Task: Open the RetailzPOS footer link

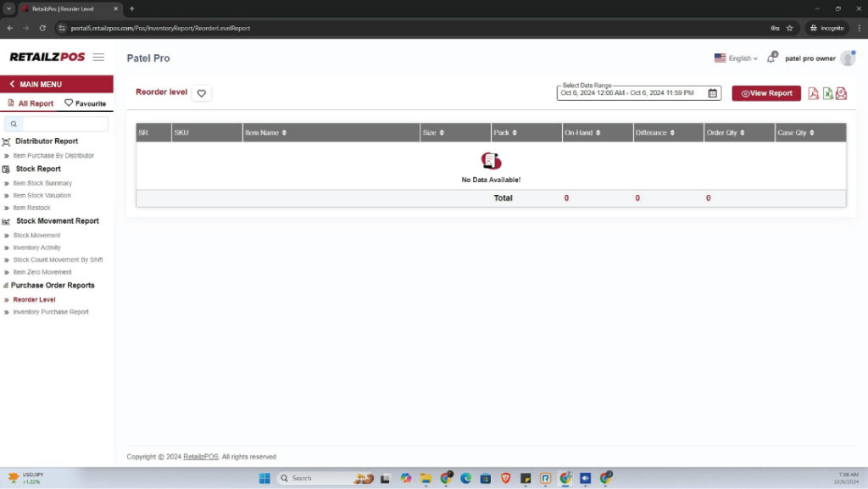Action: tap(201, 457)
